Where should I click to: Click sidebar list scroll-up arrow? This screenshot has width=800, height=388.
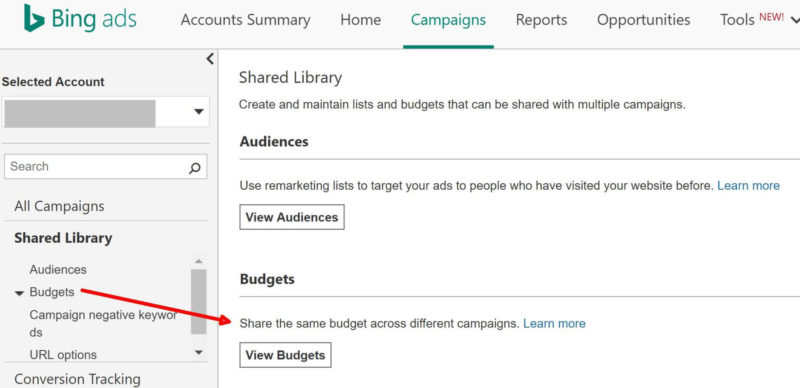pos(199,261)
